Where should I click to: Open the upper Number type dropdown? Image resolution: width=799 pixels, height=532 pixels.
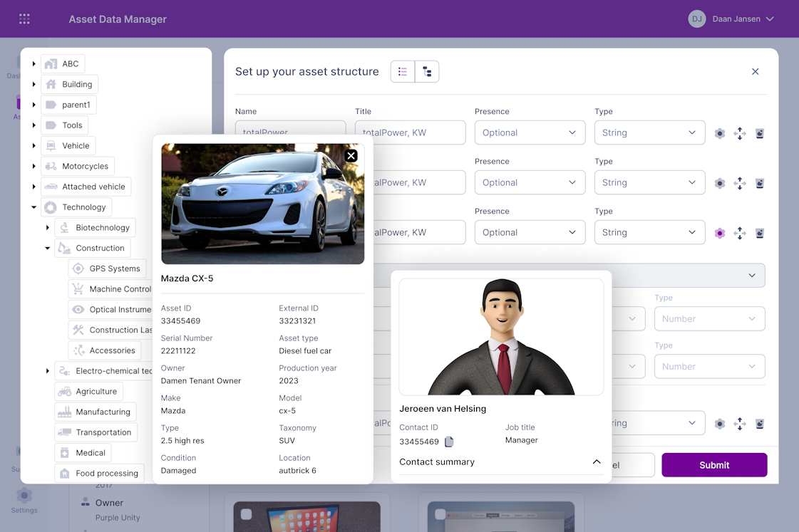click(x=709, y=318)
